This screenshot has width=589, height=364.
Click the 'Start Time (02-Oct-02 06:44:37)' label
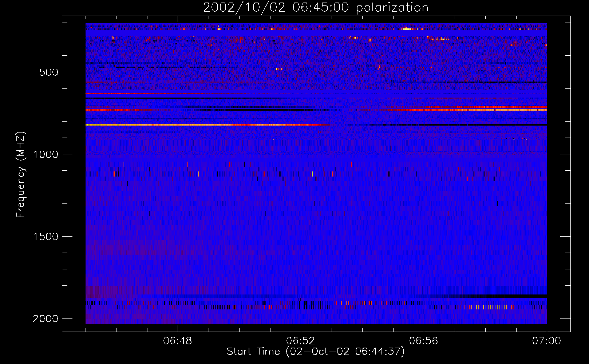316,352
